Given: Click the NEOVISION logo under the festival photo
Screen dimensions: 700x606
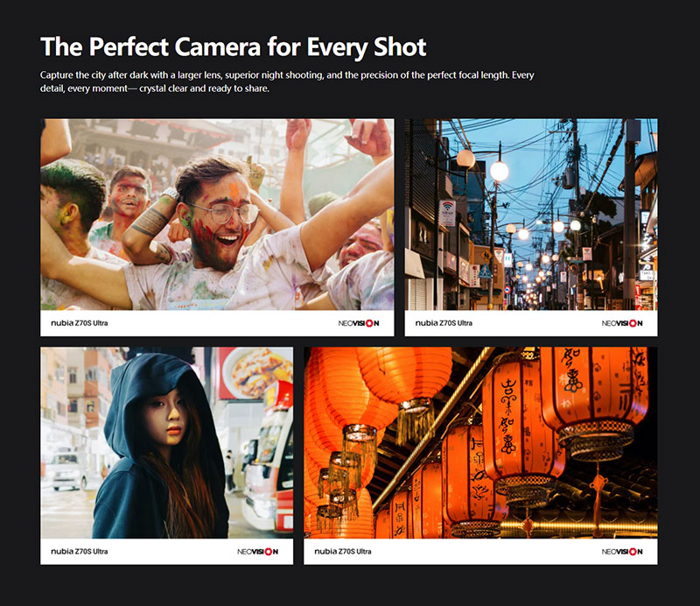Looking at the screenshot, I should pyautogui.click(x=359, y=323).
